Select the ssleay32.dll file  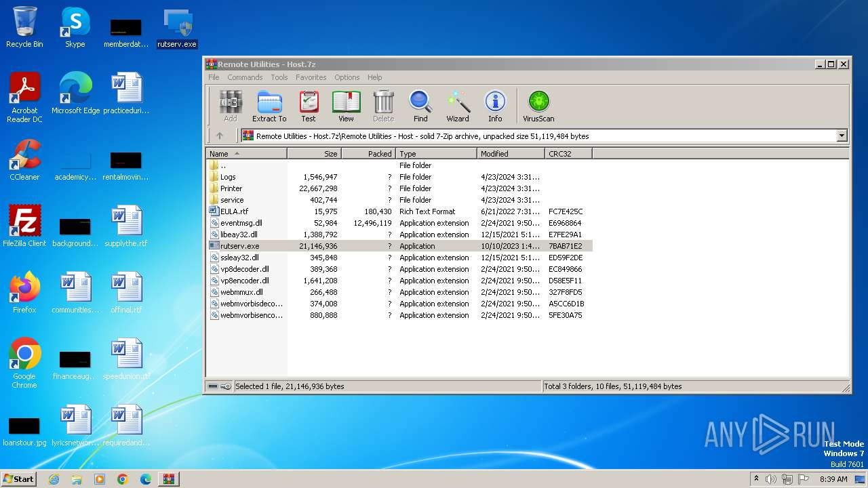point(399,258)
